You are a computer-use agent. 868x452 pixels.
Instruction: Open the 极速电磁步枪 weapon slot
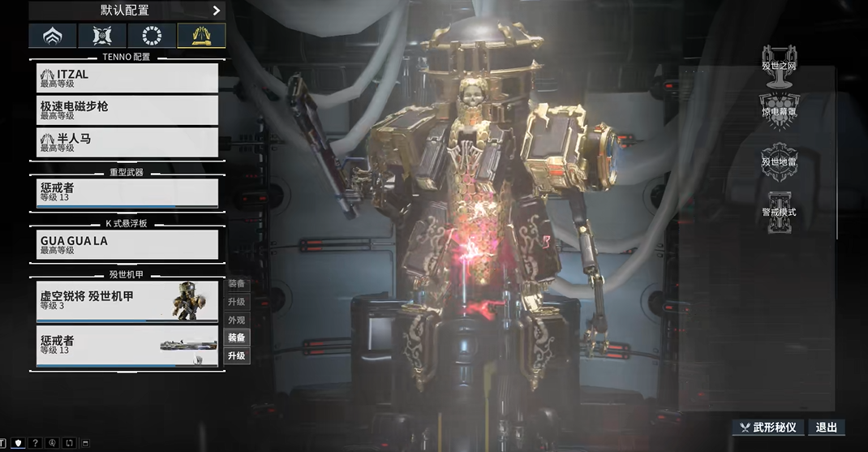pos(127,110)
